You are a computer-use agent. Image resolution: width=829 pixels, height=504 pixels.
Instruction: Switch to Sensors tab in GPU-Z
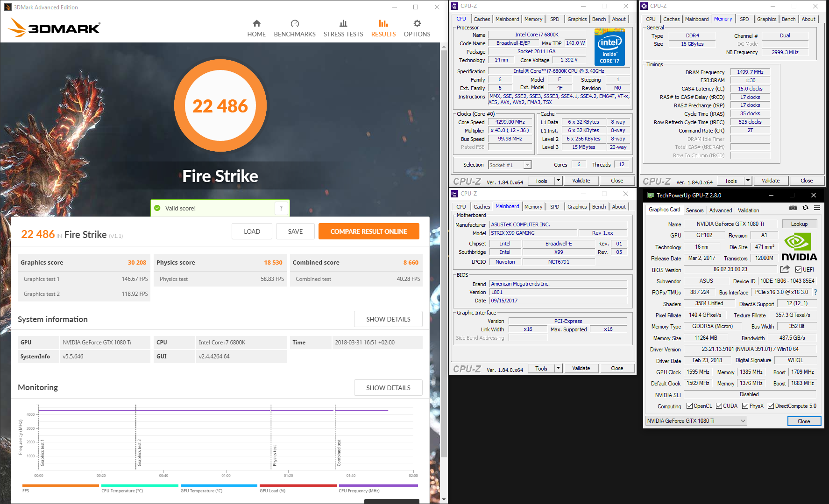click(x=694, y=210)
